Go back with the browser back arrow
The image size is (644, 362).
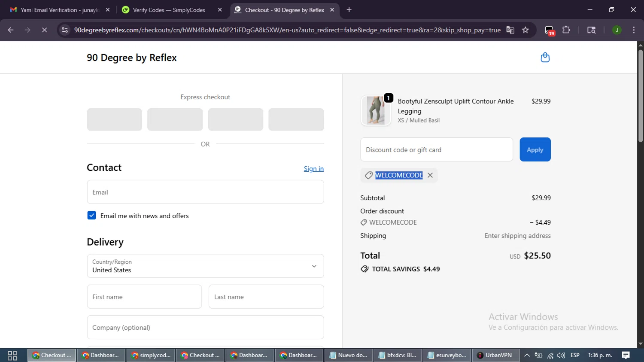pos(11,30)
